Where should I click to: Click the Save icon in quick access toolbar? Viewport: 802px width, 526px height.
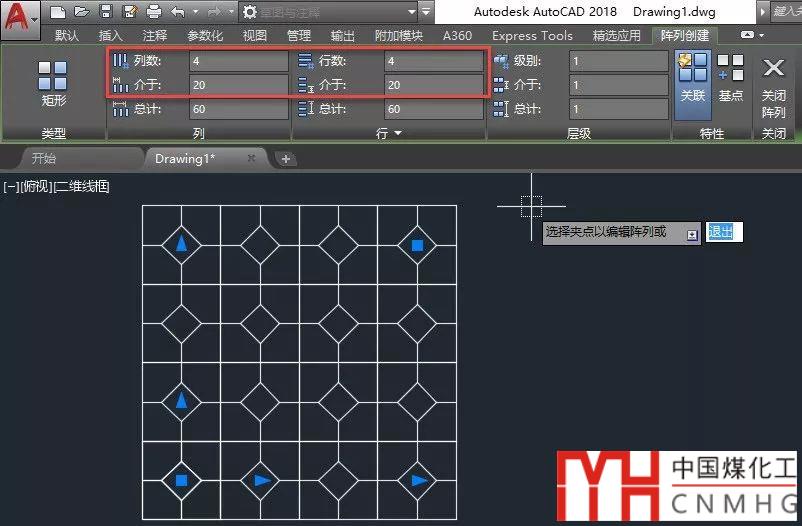tap(105, 12)
